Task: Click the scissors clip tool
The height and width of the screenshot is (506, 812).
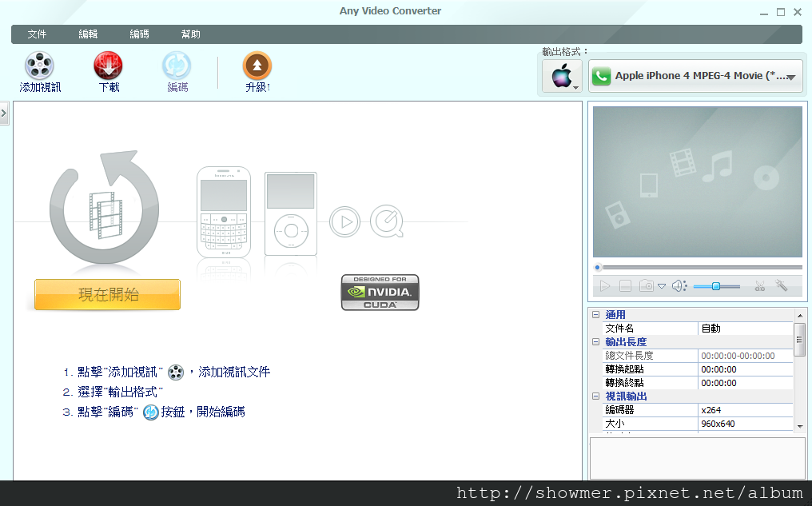Action: (760, 286)
